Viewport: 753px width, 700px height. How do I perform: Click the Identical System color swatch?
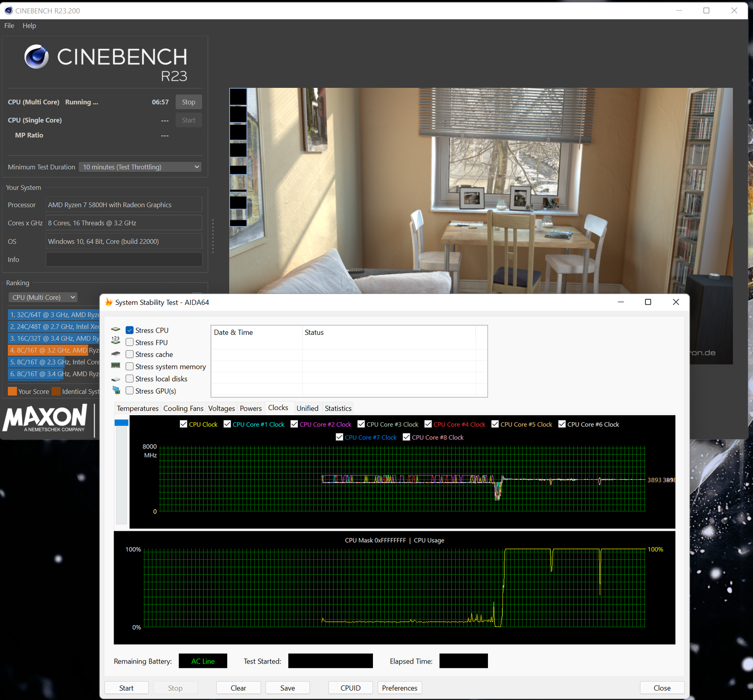[56, 391]
